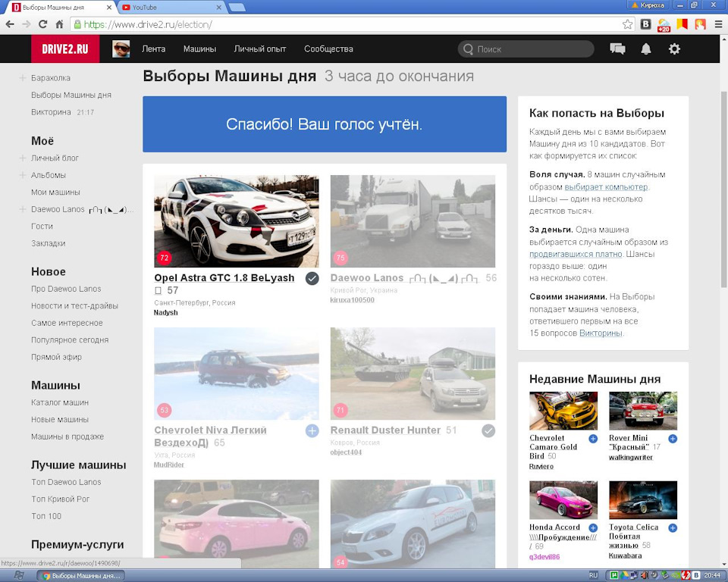The height and width of the screenshot is (582, 728).
Task: Add Rover Mini with plus icon
Action: coord(673,439)
